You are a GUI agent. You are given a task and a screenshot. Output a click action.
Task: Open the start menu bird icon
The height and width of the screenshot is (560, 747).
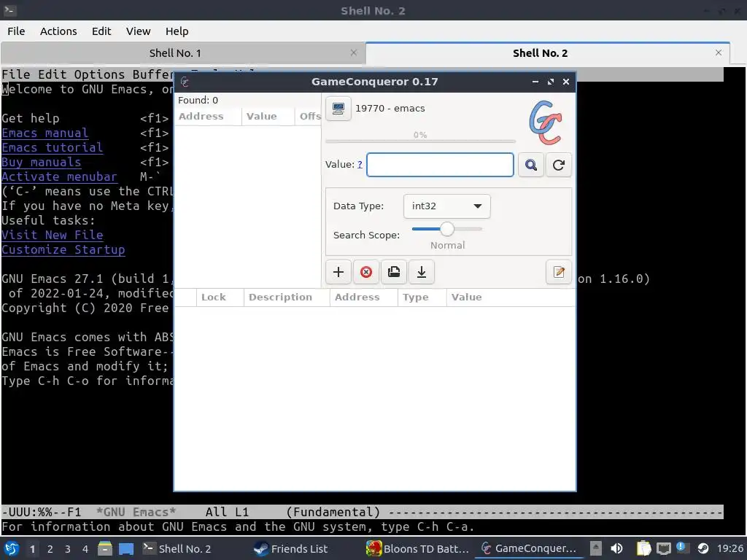12,548
